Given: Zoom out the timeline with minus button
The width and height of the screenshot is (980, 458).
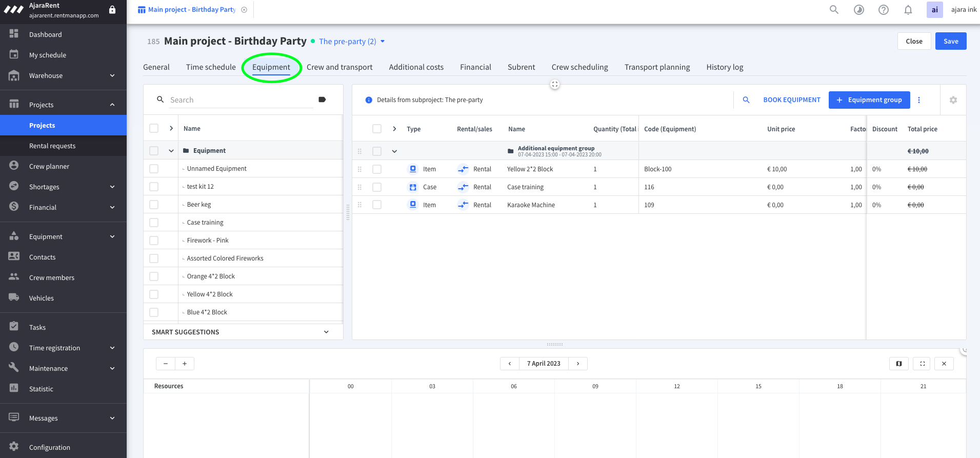Looking at the screenshot, I should tap(165, 364).
